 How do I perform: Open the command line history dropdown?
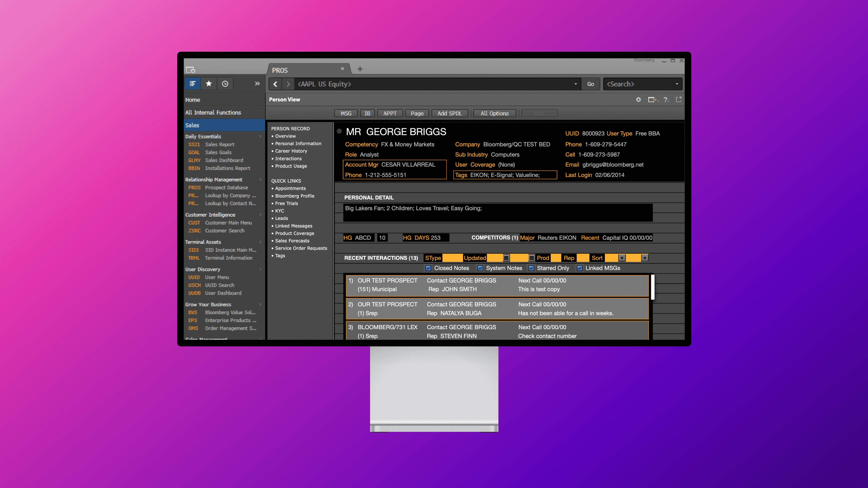[576, 84]
